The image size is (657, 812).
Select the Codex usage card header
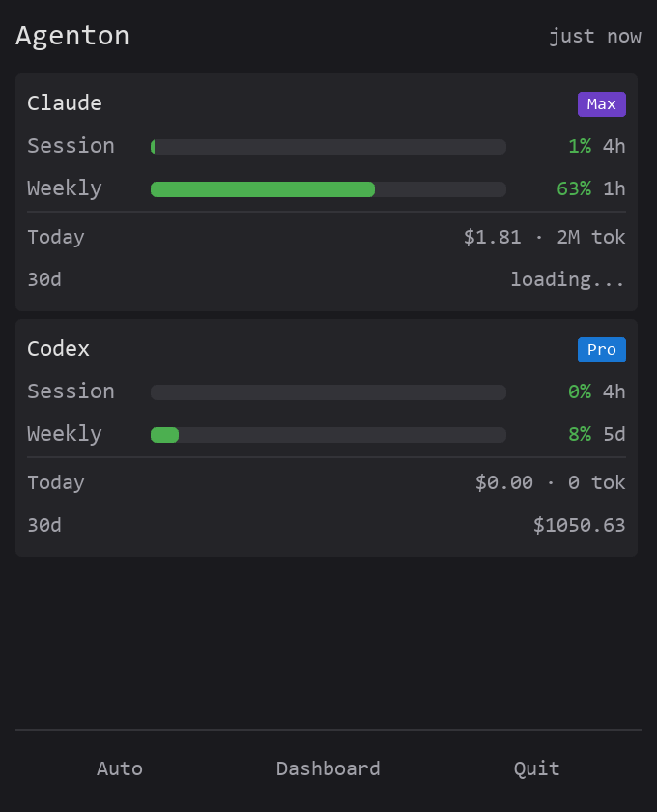click(58, 349)
